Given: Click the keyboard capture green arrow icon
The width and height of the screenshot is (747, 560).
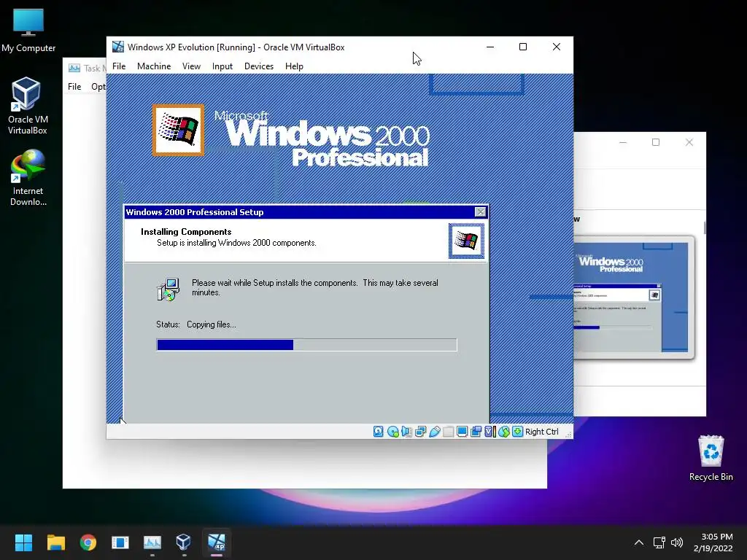Looking at the screenshot, I should tap(517, 432).
